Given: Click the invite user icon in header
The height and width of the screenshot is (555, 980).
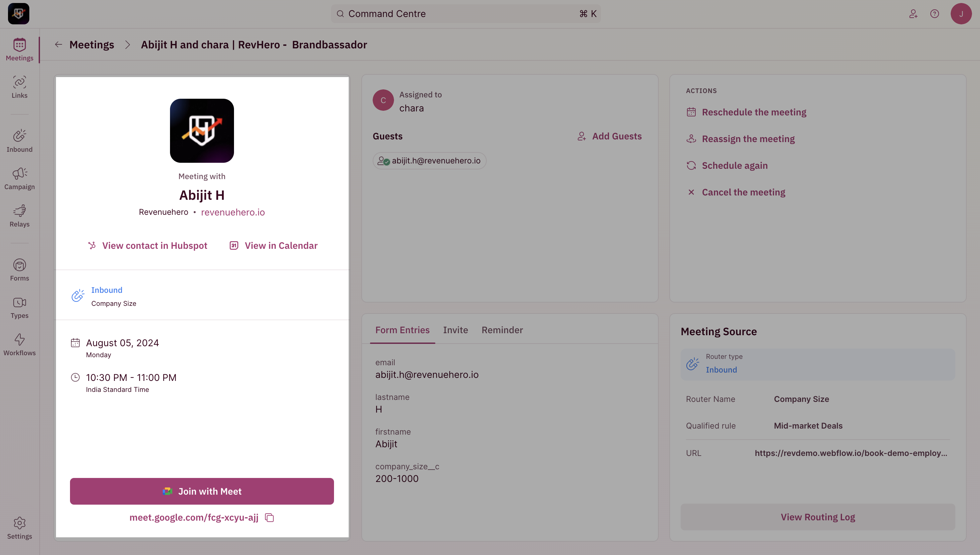Looking at the screenshot, I should pos(913,14).
